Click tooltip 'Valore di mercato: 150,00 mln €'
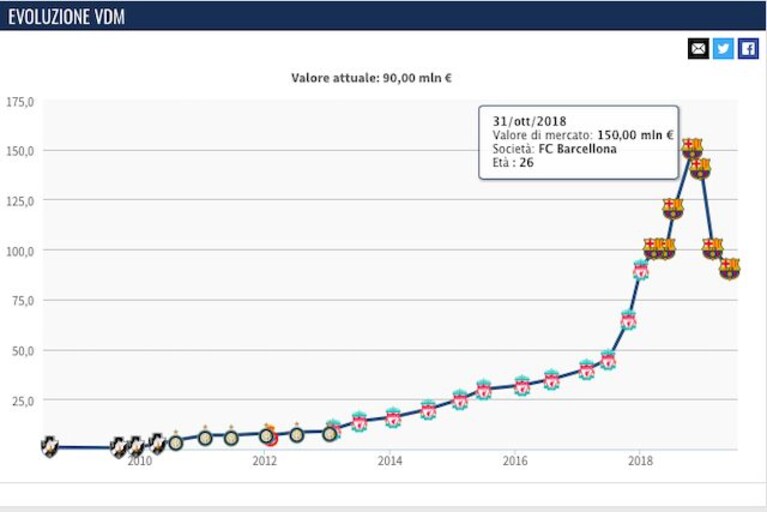Screen dimensions: 767x512 click(x=583, y=135)
